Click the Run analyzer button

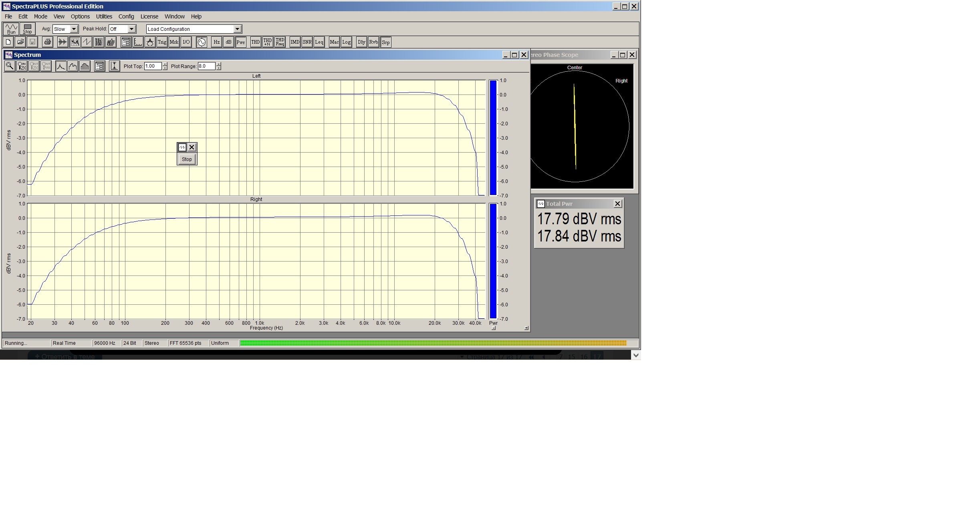pos(11,29)
